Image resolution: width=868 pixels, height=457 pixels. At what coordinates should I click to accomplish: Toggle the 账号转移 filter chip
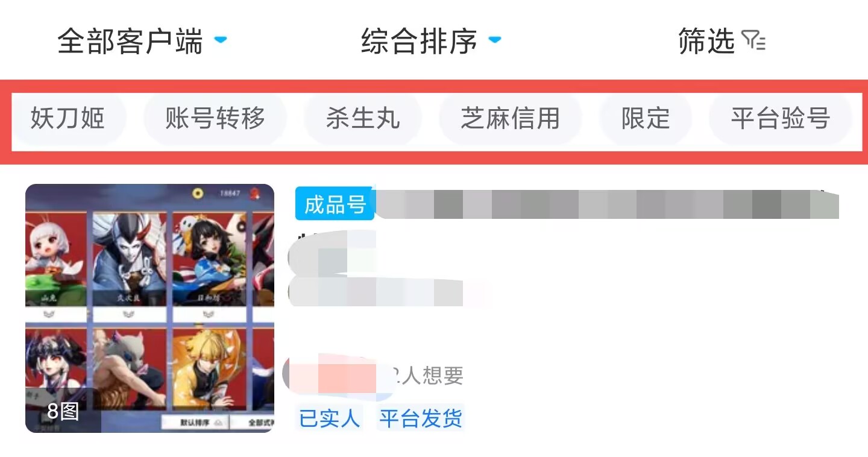[x=215, y=118]
